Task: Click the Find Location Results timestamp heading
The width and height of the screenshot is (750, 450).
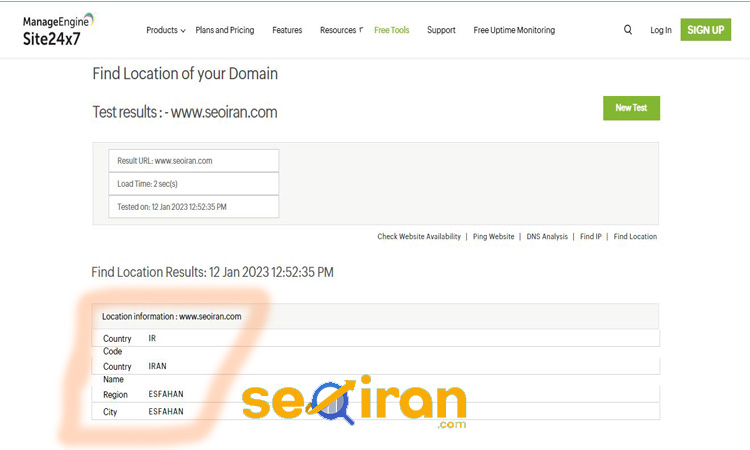Action: coord(212,272)
